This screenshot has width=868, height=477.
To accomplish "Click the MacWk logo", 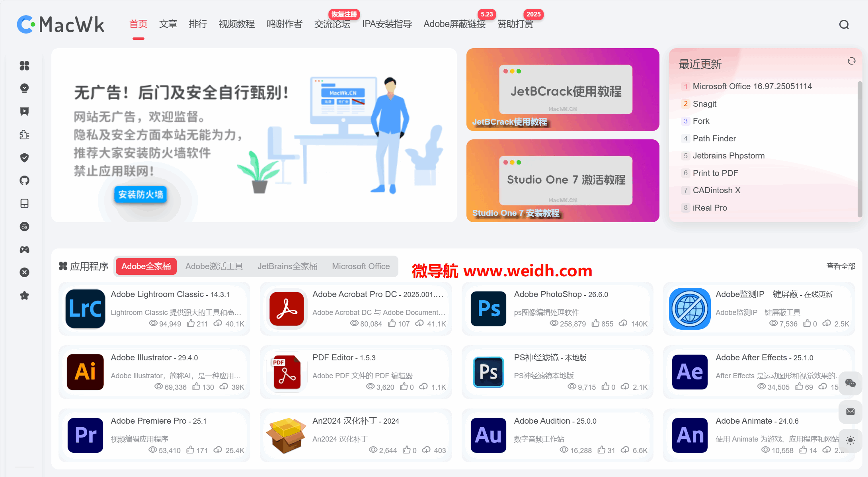I will point(60,25).
